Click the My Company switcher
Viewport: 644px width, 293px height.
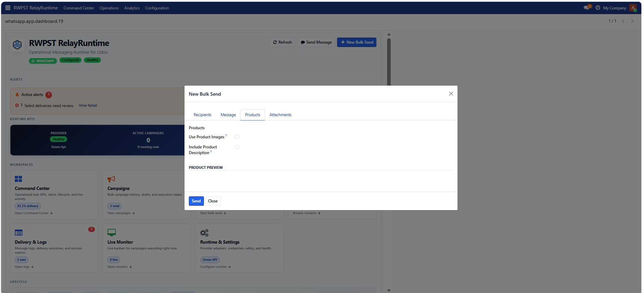pos(614,8)
